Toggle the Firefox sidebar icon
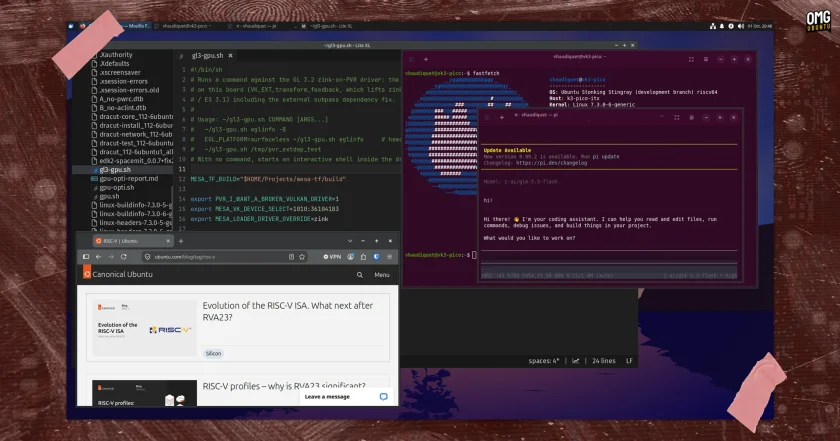The width and height of the screenshot is (840, 441). [86, 257]
